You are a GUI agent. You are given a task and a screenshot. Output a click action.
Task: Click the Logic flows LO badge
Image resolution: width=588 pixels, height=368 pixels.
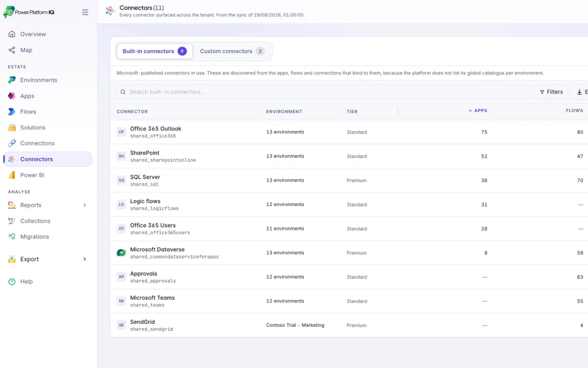tap(121, 205)
